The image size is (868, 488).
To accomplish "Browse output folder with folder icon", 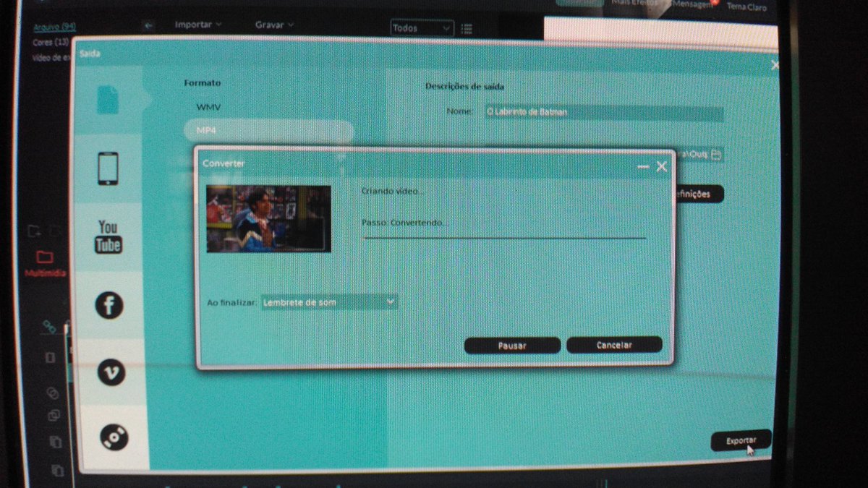I will click(716, 155).
